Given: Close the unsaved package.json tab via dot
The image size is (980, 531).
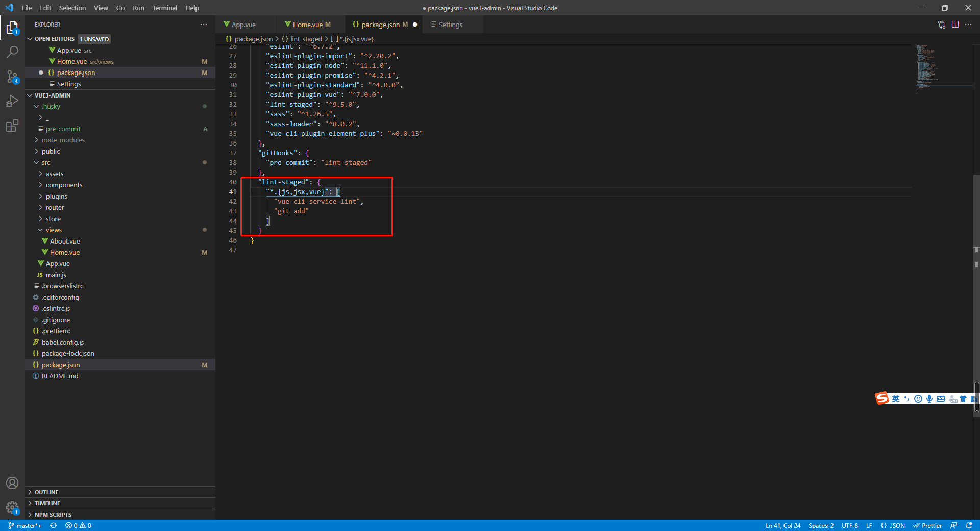Looking at the screenshot, I should pos(415,25).
